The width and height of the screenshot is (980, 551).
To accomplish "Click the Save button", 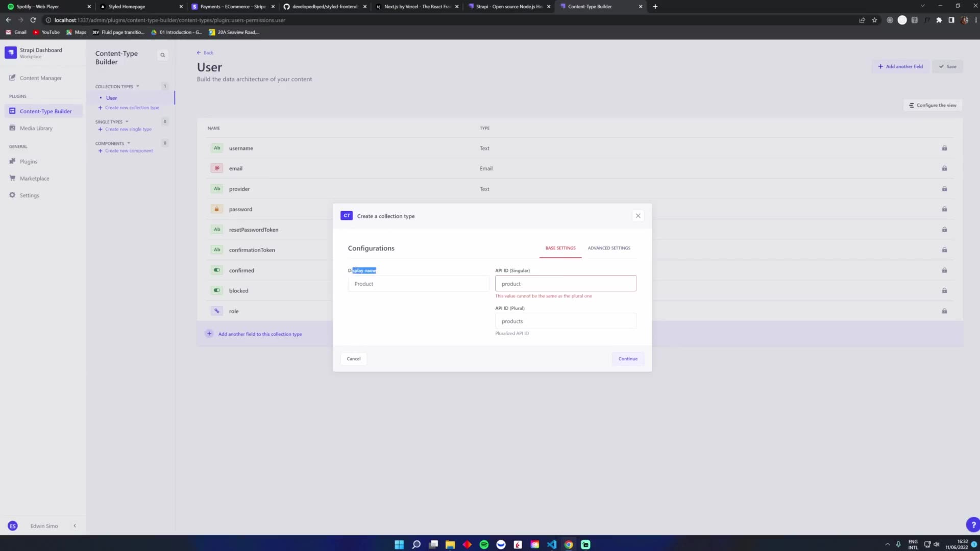I will pos(947,66).
